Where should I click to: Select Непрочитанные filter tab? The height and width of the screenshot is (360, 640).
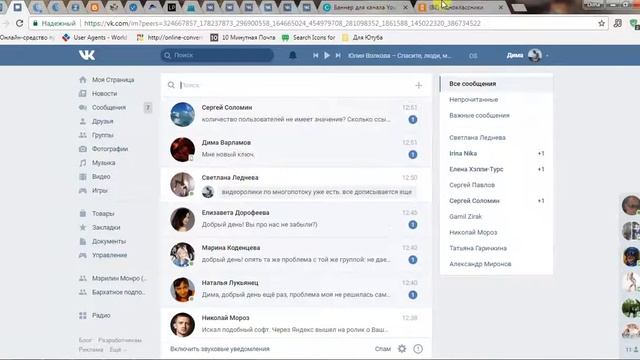[x=496, y=100]
